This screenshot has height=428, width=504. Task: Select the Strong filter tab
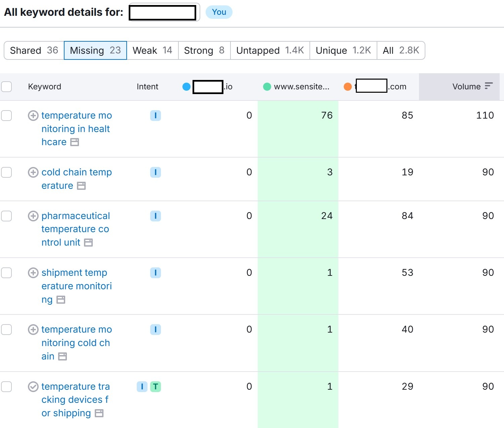point(204,50)
